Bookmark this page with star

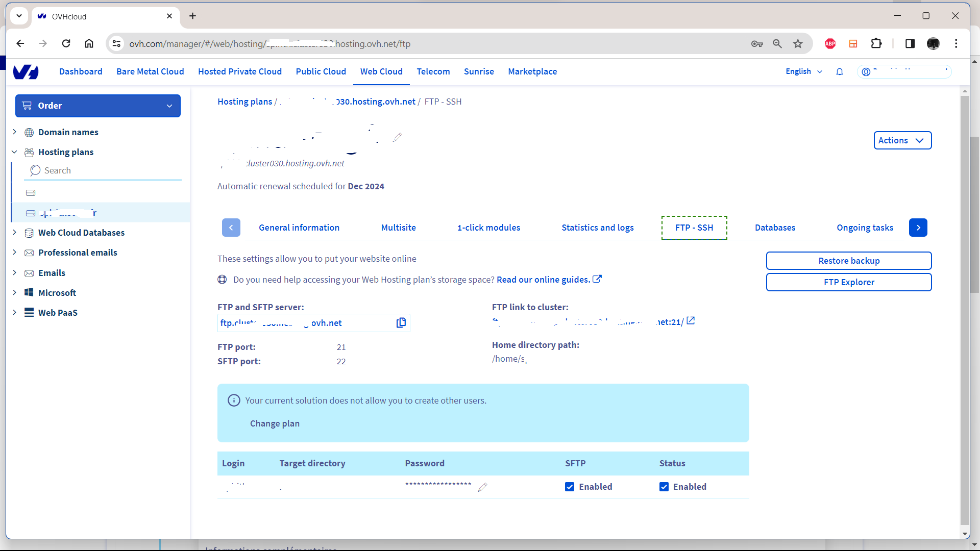[x=798, y=44]
